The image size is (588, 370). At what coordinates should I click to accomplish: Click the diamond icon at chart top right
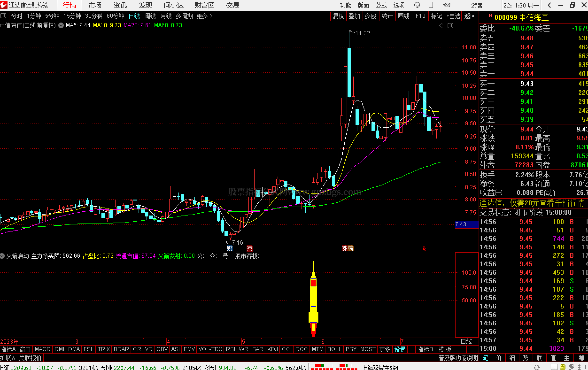441,26
